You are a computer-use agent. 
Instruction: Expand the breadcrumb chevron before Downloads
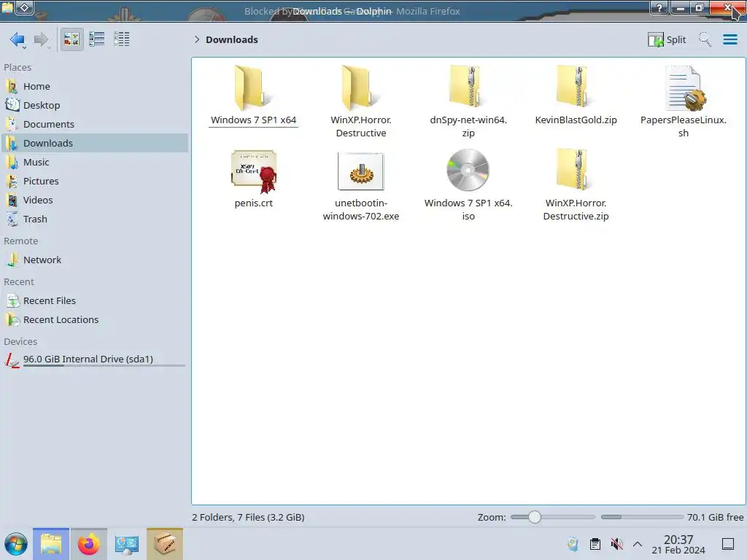click(x=196, y=39)
